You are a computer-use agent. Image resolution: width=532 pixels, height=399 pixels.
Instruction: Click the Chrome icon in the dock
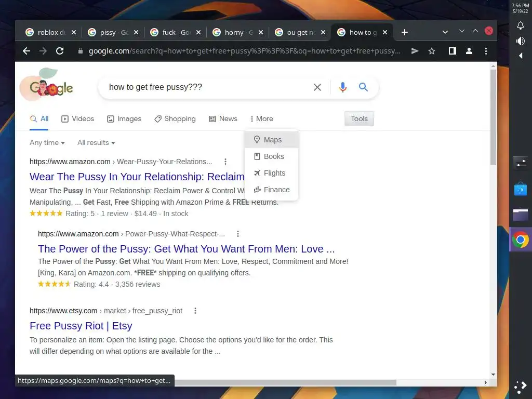[x=521, y=240]
